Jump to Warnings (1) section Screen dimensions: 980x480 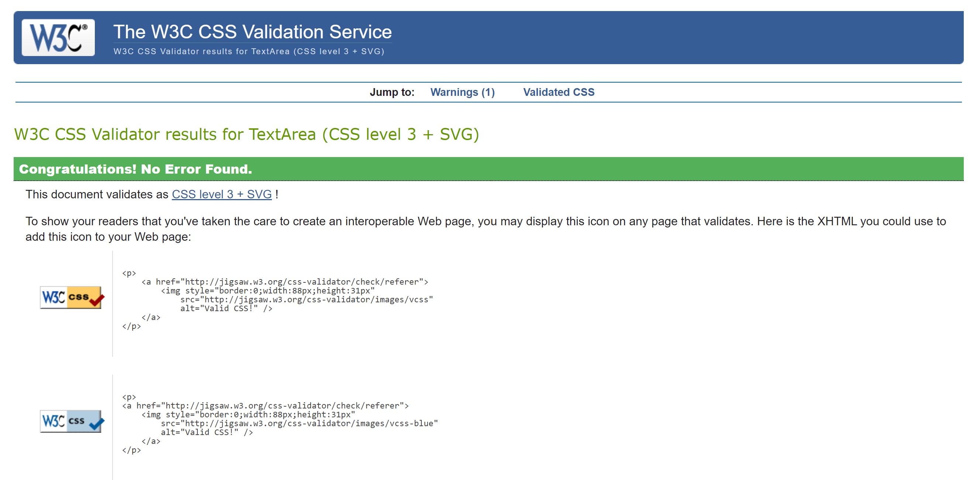462,92
